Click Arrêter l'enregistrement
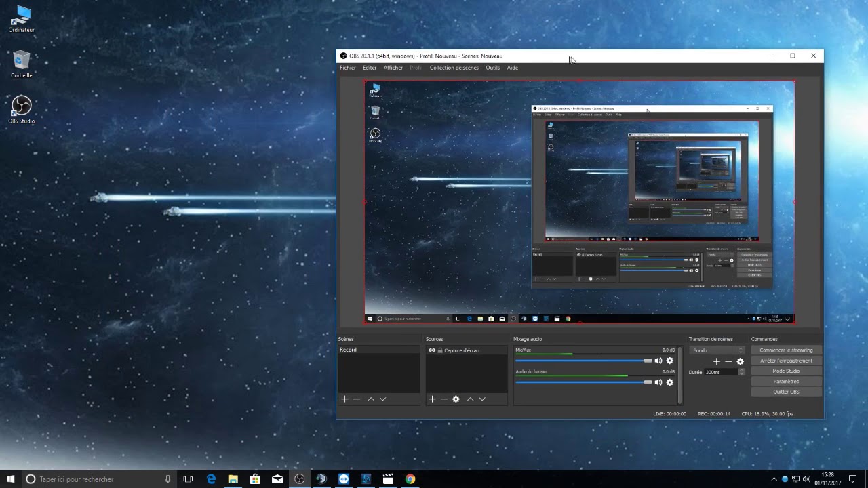Viewport: 868px width, 488px height. pyautogui.click(x=786, y=361)
